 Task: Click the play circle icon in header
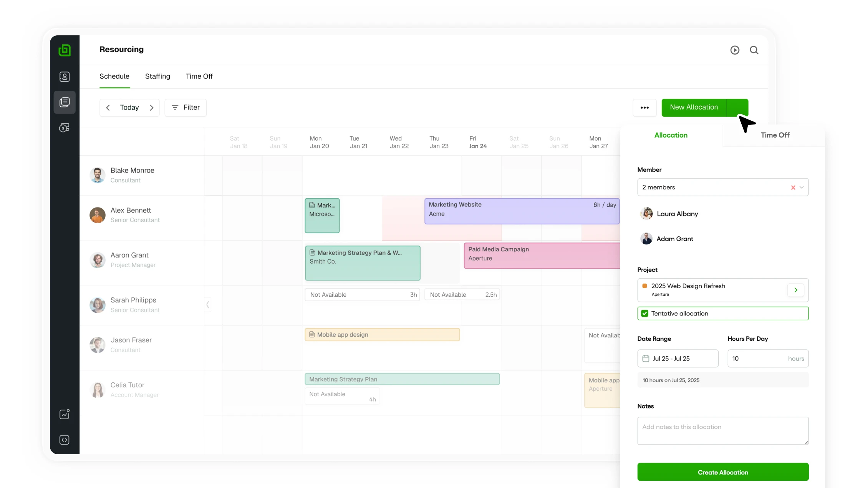(x=734, y=50)
